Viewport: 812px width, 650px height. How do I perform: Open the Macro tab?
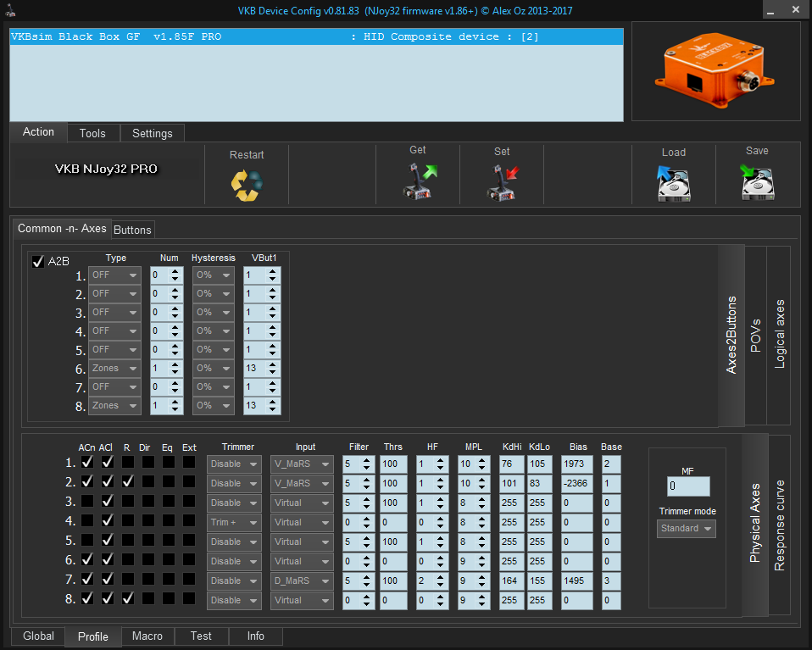147,636
